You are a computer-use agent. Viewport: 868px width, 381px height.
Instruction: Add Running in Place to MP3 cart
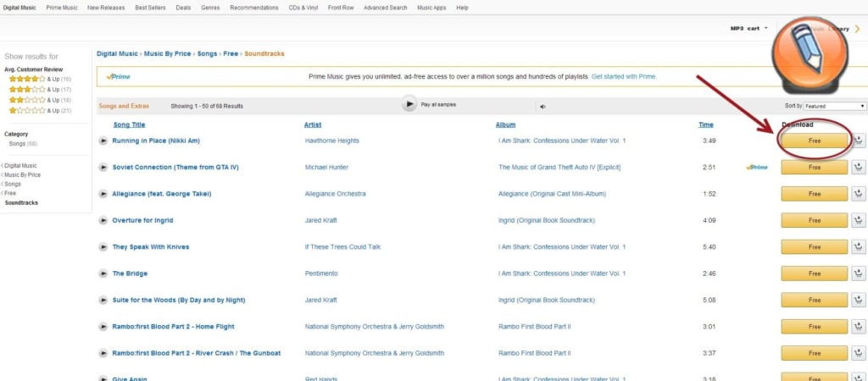pyautogui.click(x=859, y=141)
